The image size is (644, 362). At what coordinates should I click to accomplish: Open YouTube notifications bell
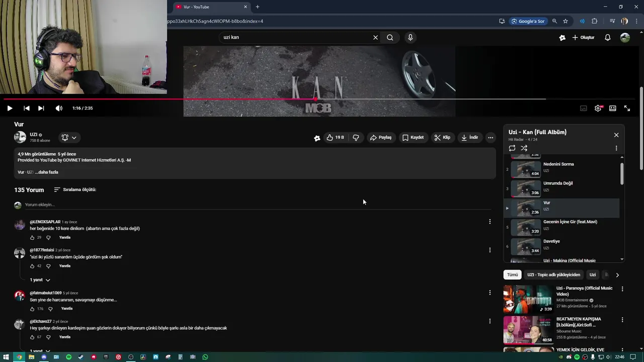[x=608, y=38]
